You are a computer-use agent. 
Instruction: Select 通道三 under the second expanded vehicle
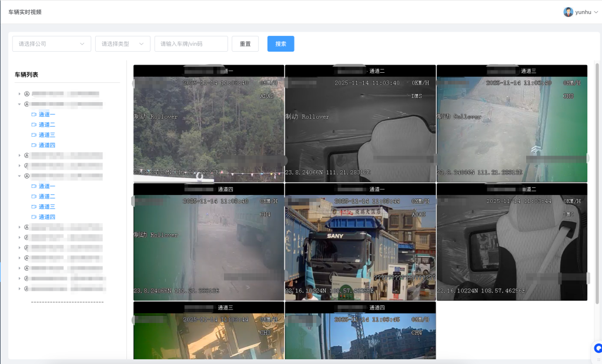pos(47,207)
